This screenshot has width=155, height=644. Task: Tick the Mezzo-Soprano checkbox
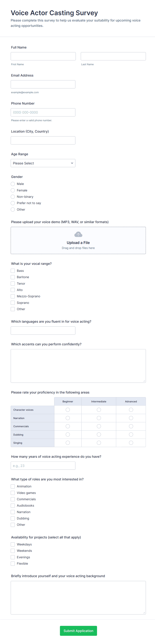click(13, 296)
